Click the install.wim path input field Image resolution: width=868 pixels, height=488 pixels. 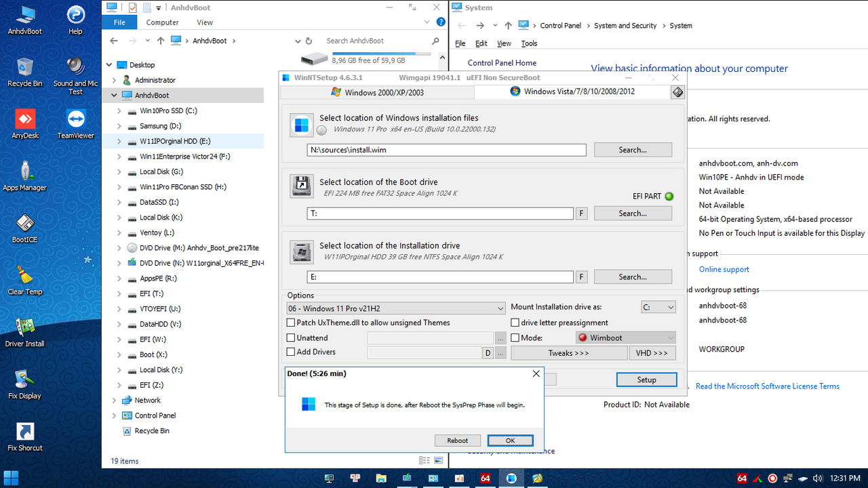click(446, 149)
